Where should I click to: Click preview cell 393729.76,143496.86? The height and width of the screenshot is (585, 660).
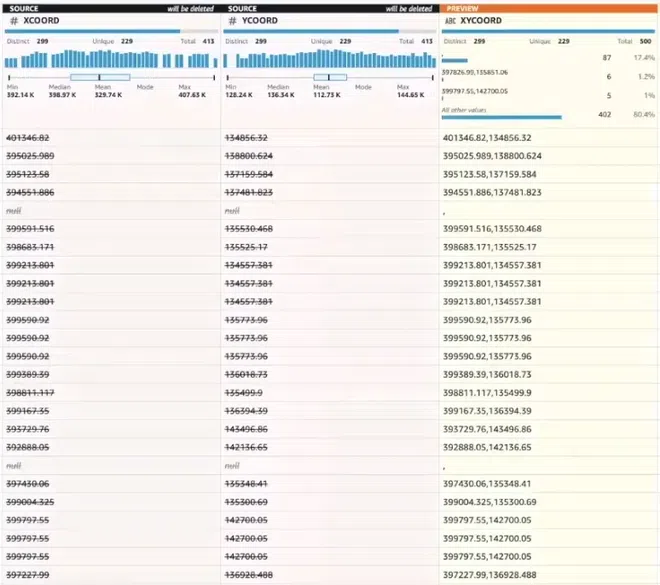tap(487, 429)
